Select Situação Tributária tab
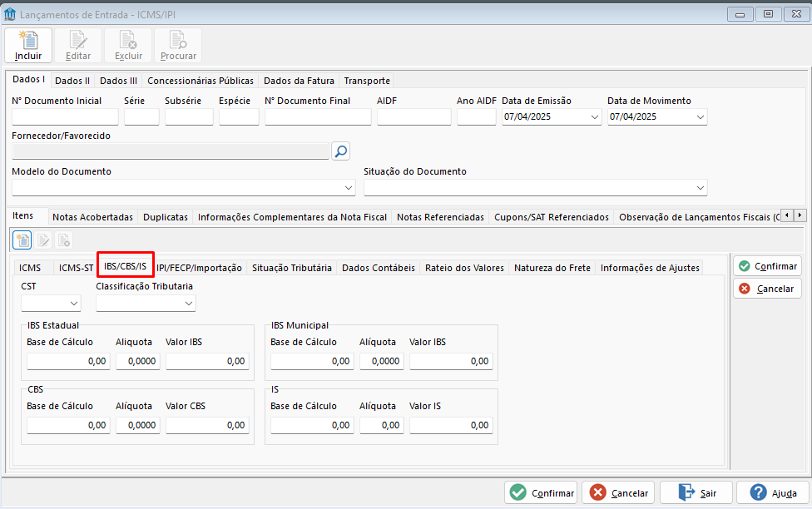Image resolution: width=812 pixels, height=509 pixels. pos(291,268)
